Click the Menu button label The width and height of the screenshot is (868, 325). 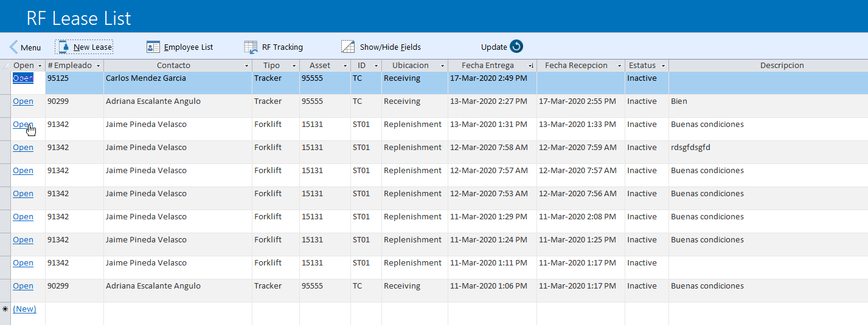31,47
